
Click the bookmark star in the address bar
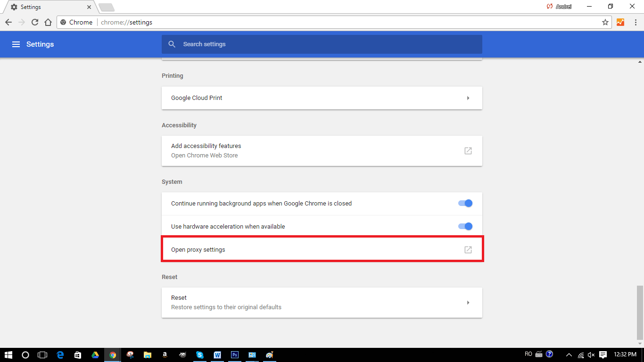[606, 22]
